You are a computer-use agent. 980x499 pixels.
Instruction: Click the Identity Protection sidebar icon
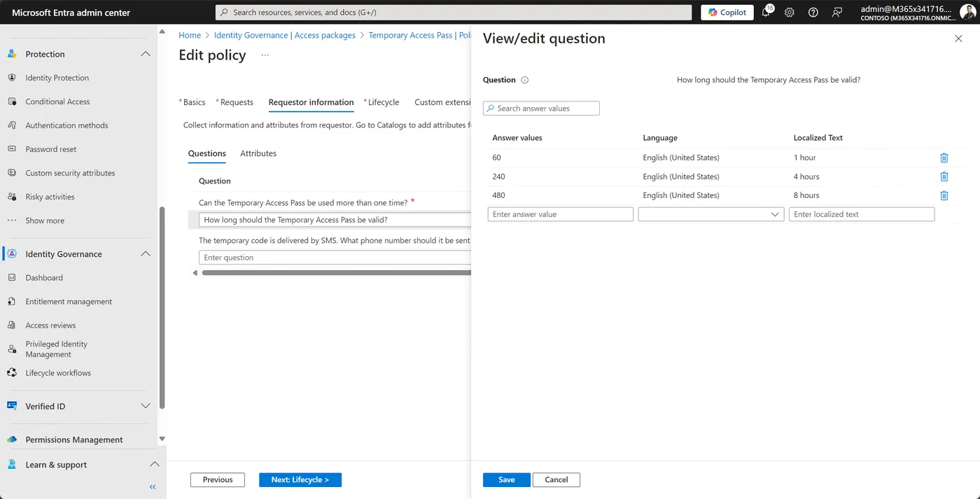(12, 78)
